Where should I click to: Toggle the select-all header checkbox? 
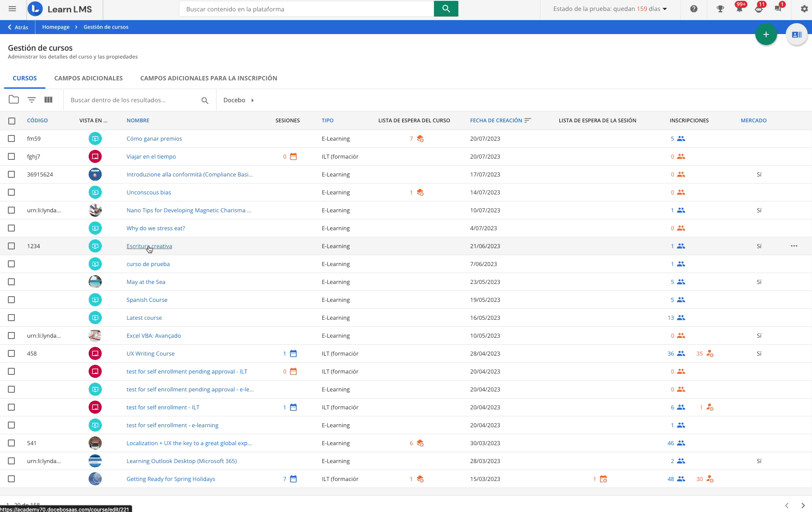(12, 121)
